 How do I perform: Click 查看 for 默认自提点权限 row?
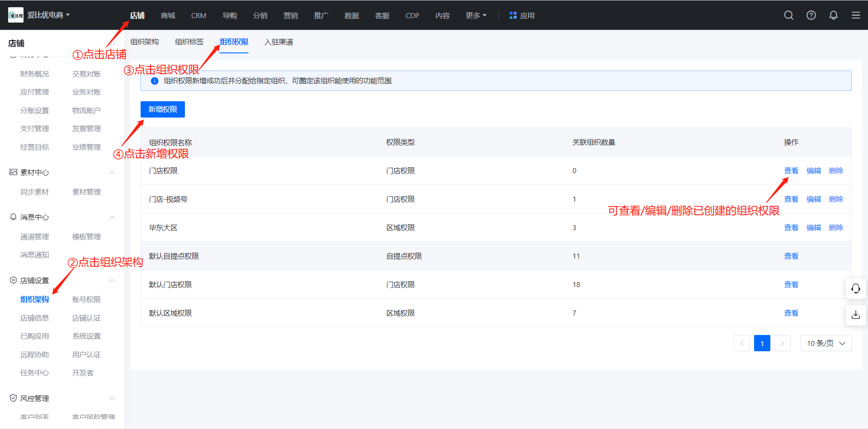tap(791, 256)
